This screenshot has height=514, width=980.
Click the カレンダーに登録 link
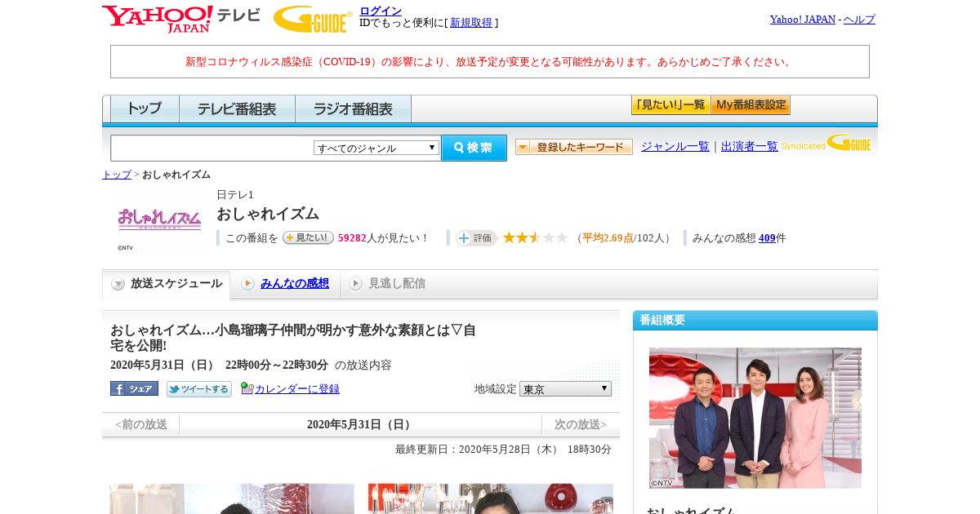tap(297, 389)
